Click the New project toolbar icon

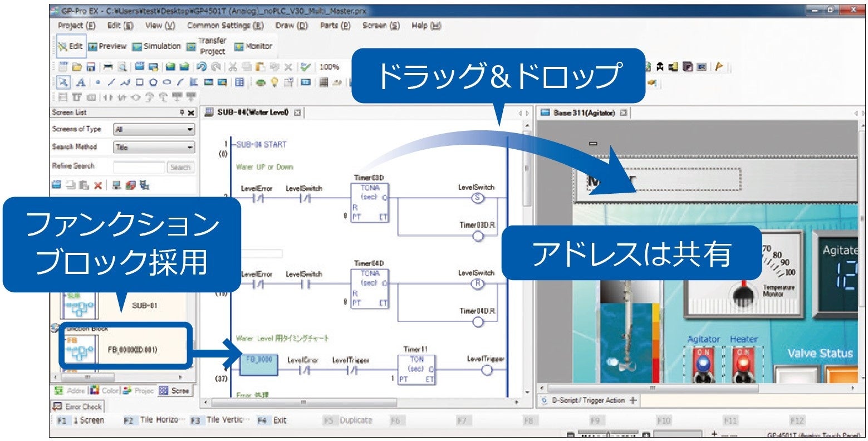(63, 67)
